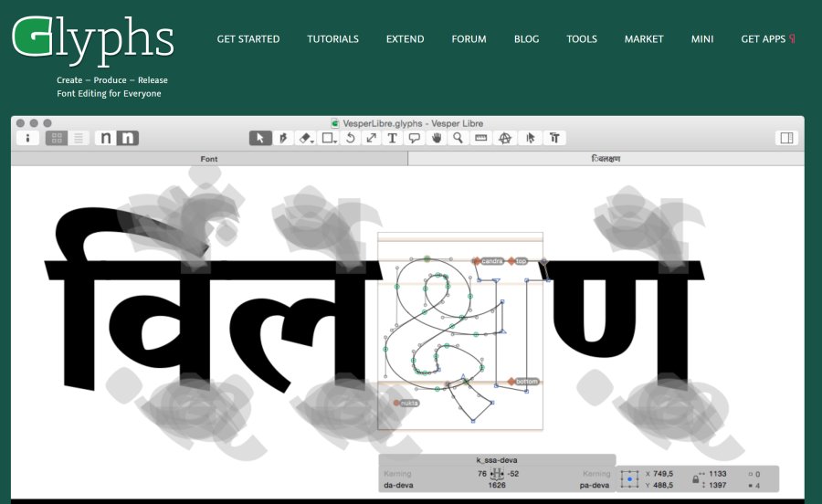Screen dimensions: 822x504
Task: Activate the Scale tool
Action: click(x=371, y=138)
